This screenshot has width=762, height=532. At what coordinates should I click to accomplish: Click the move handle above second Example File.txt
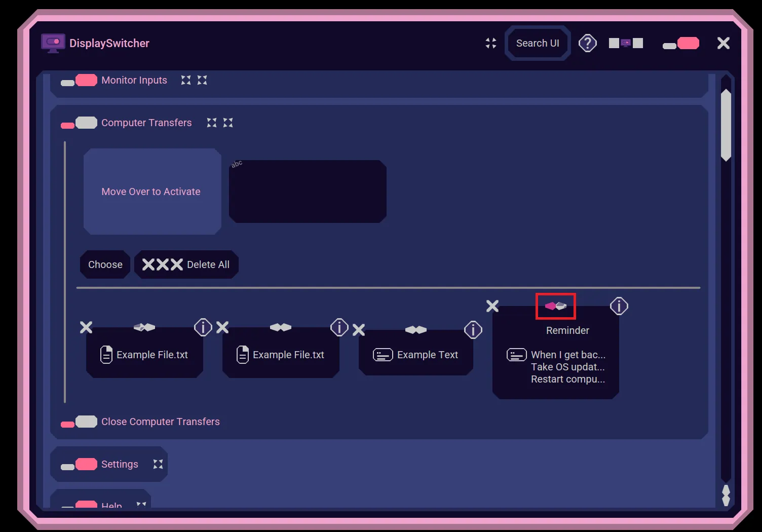pyautogui.click(x=281, y=327)
